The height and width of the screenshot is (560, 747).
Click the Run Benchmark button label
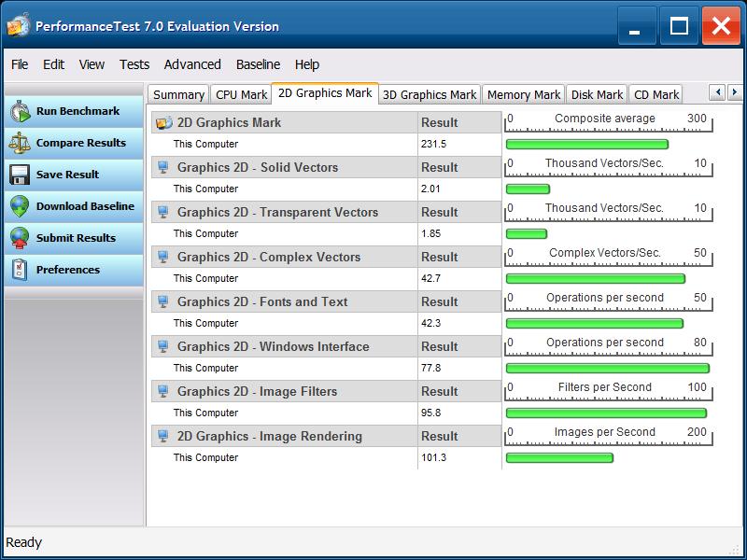[78, 111]
